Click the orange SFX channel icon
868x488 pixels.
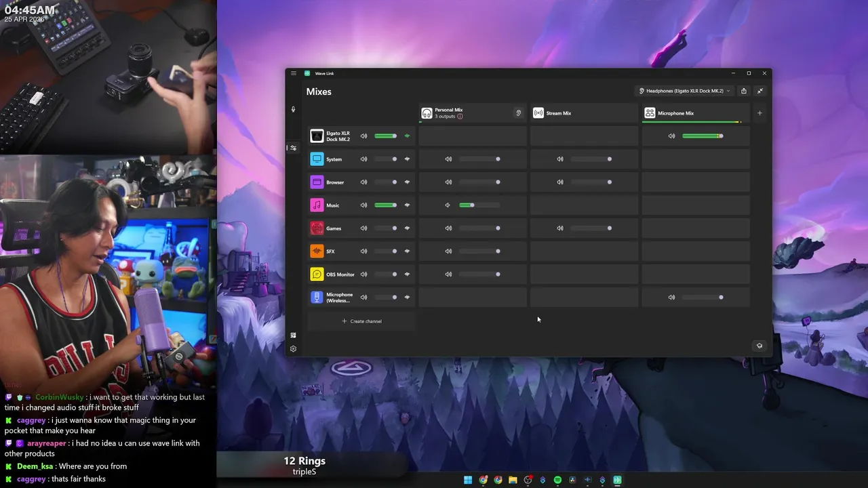tap(317, 251)
